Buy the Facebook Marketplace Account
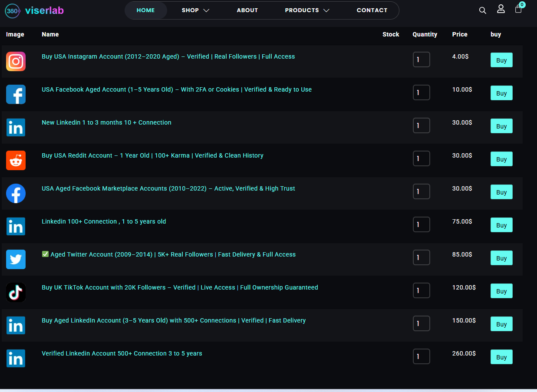The image size is (537, 392). tap(501, 192)
